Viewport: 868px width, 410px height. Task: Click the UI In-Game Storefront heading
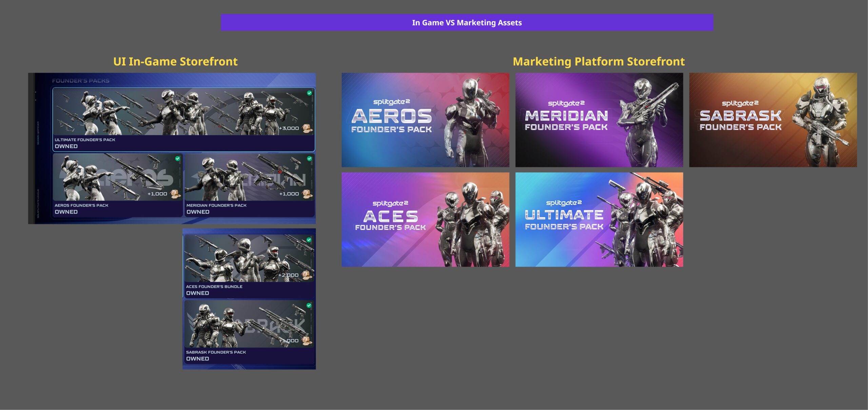point(175,61)
